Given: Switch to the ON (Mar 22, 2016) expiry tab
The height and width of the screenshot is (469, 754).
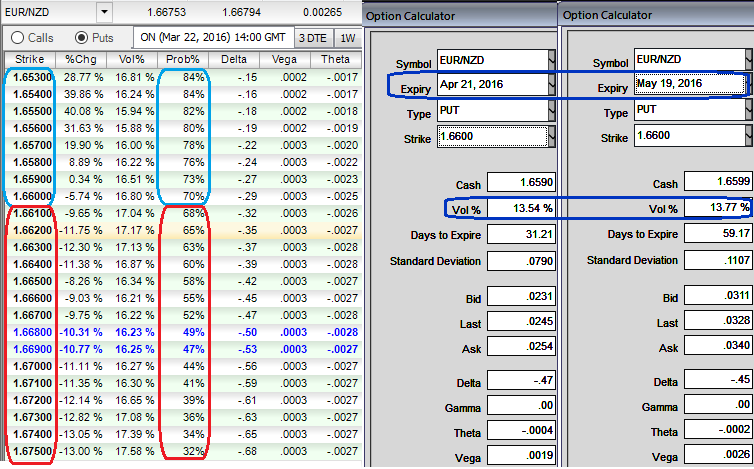Looking at the screenshot, I should [x=213, y=37].
